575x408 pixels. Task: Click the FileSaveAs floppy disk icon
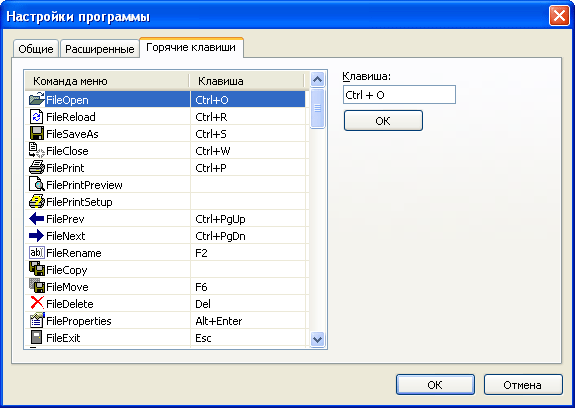[x=37, y=133]
